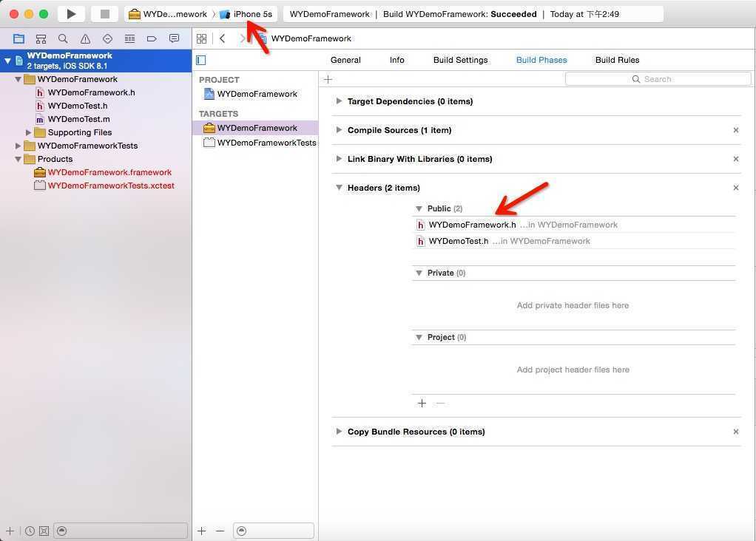Switch to the Build Rules tab

coord(617,60)
